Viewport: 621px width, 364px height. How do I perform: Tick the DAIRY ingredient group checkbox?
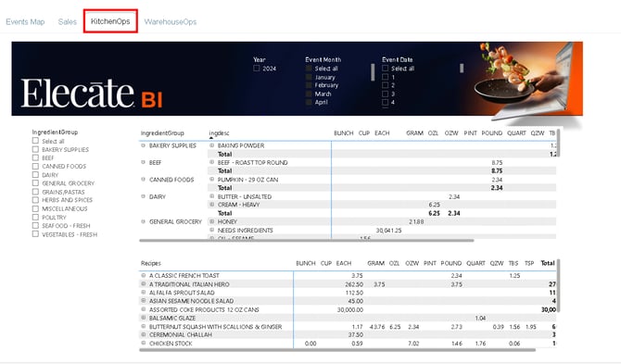point(35,174)
